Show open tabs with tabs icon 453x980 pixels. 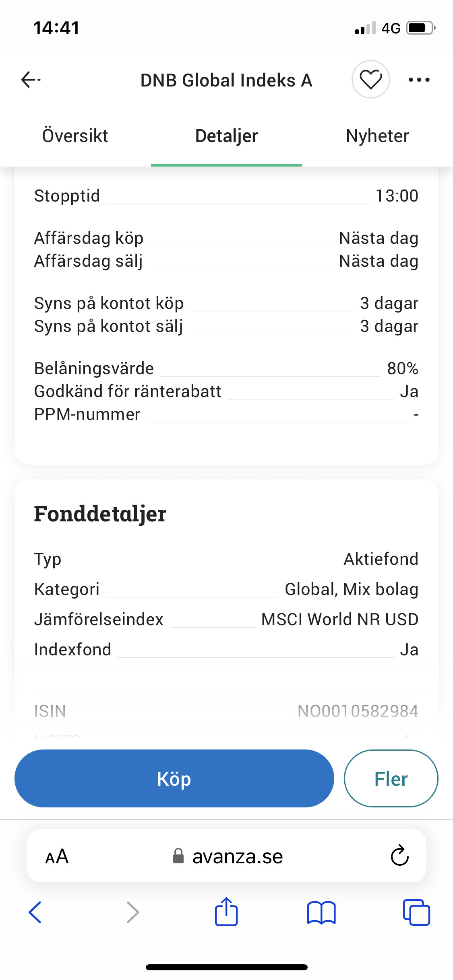[416, 912]
